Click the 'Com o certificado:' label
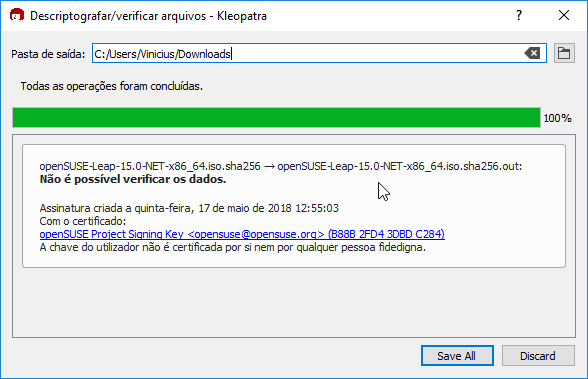The width and height of the screenshot is (588, 379). (82, 221)
